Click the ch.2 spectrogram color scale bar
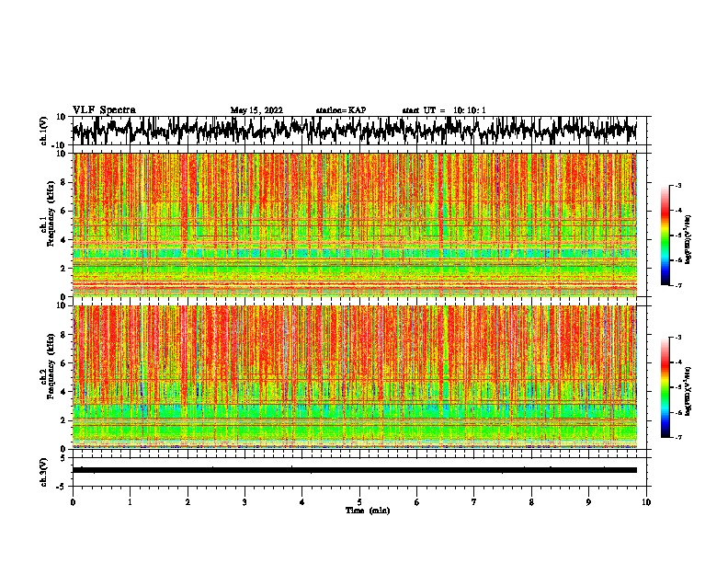Screen dimensions: 728x563 click(665, 387)
